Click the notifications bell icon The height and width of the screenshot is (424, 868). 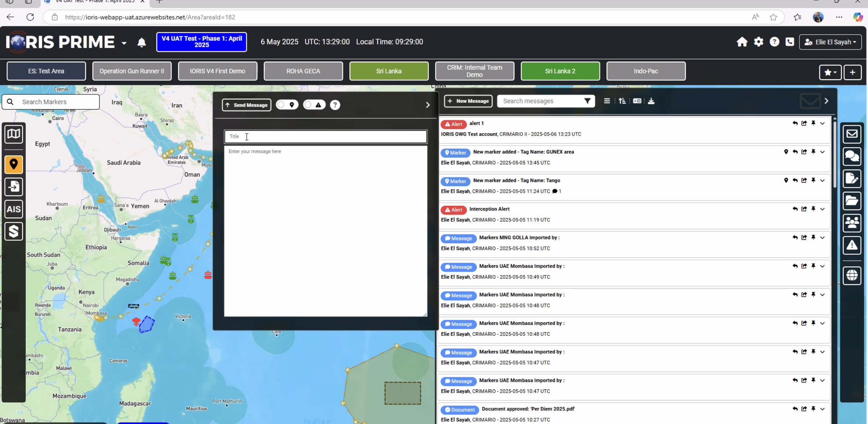(142, 42)
